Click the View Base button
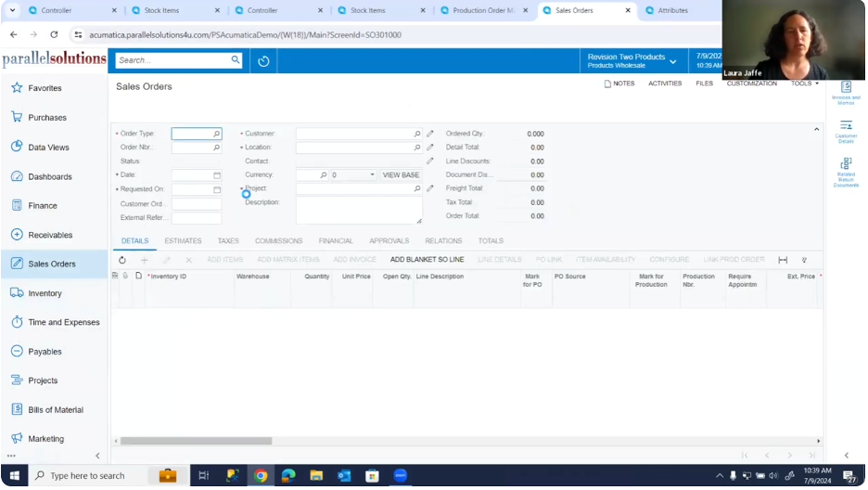Screen dimensions: 868x490 tap(401, 175)
